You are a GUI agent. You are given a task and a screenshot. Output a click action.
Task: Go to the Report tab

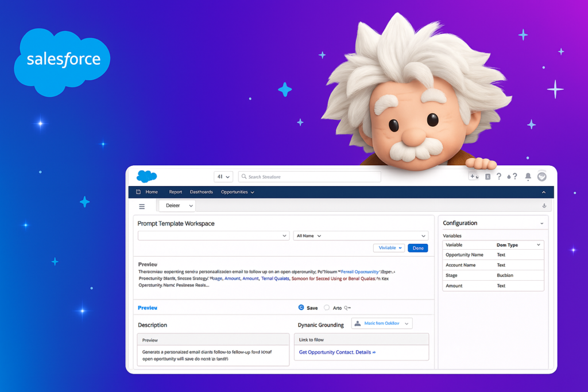175,192
